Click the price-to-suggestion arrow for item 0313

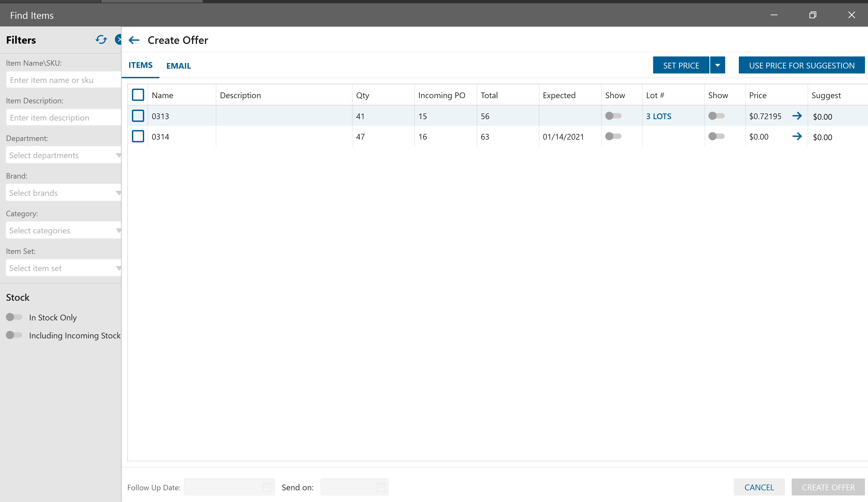pyautogui.click(x=797, y=116)
